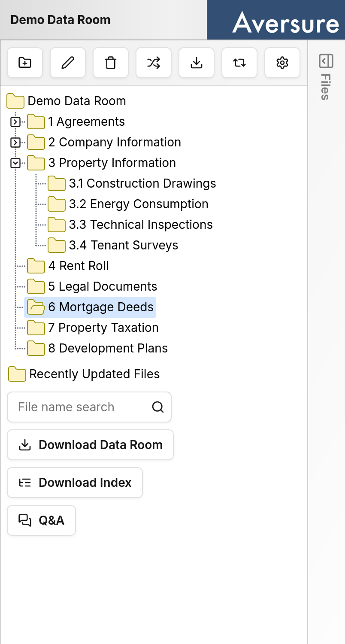Click the new folder toolbar icon

25,63
